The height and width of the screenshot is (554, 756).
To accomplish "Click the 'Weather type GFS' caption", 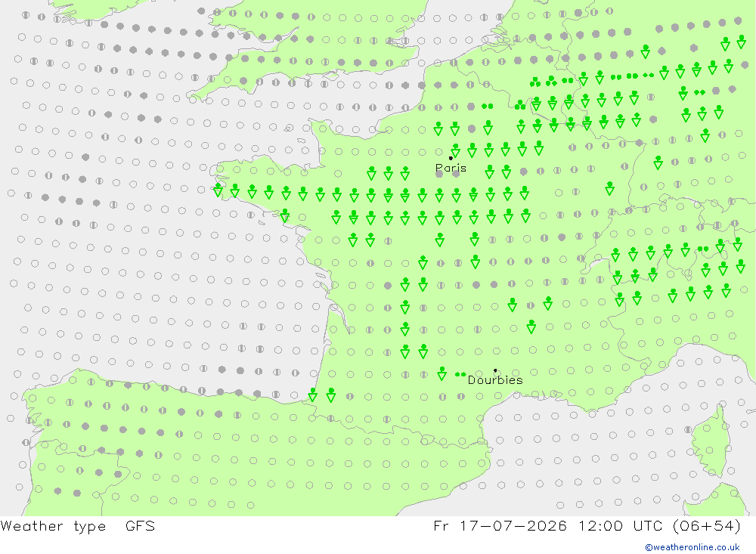I will (x=78, y=526).
